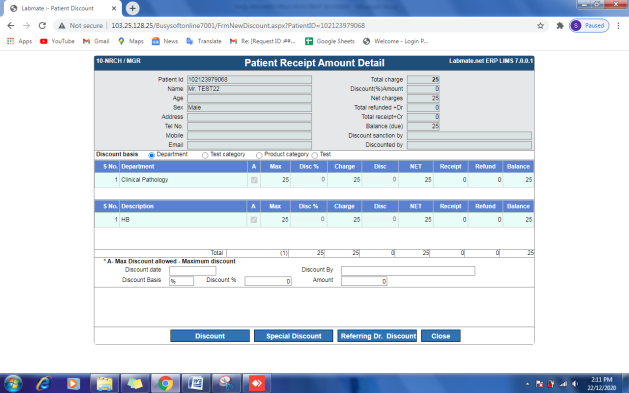
Task: Click the volume speaker tray icon
Action: [575, 384]
